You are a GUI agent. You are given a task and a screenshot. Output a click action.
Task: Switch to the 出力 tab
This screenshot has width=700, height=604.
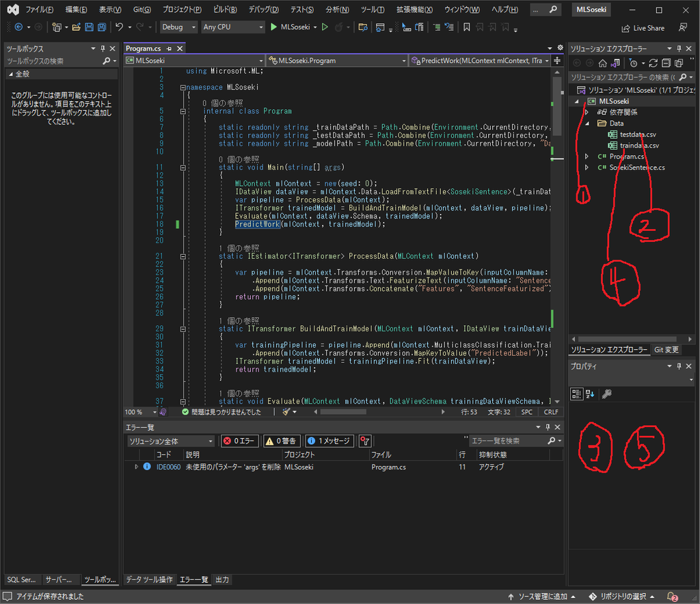(222, 580)
